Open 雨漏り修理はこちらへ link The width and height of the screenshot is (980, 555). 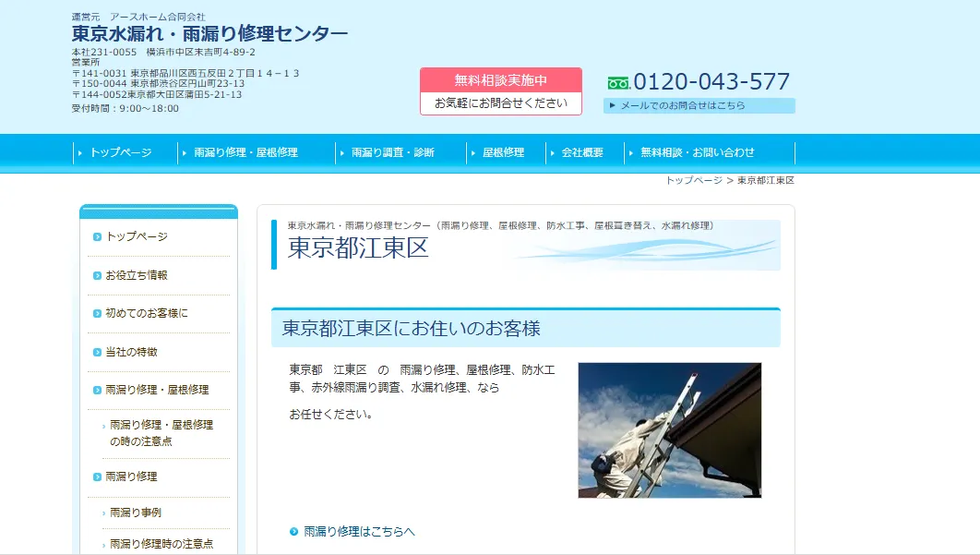click(359, 532)
